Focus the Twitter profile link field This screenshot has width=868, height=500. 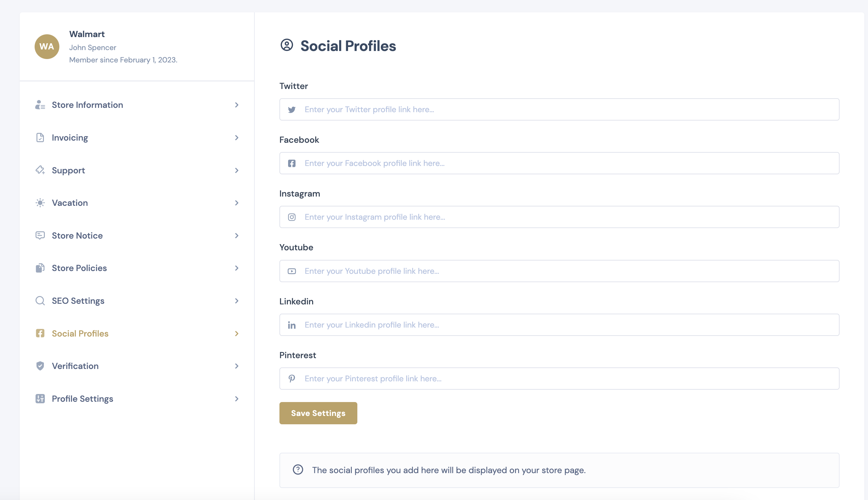[559, 109]
